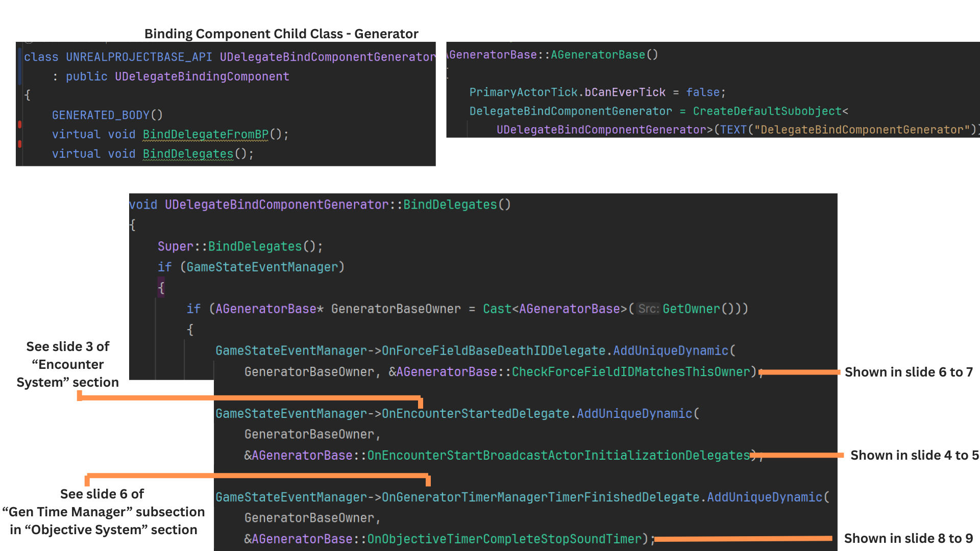980x551 pixels.
Task: Click 'See slide 6 of Gen Time Manager' note
Action: (103, 512)
